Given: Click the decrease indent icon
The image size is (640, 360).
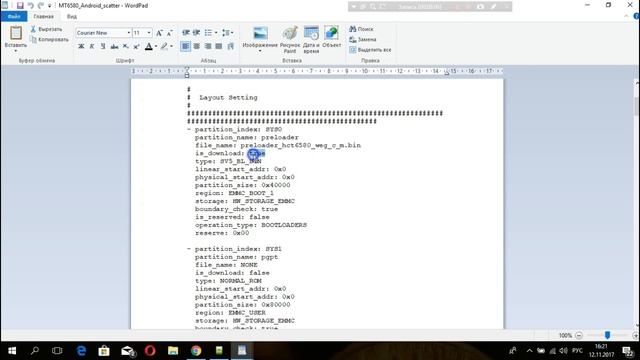Looking at the screenshot, I should click(x=186, y=33).
